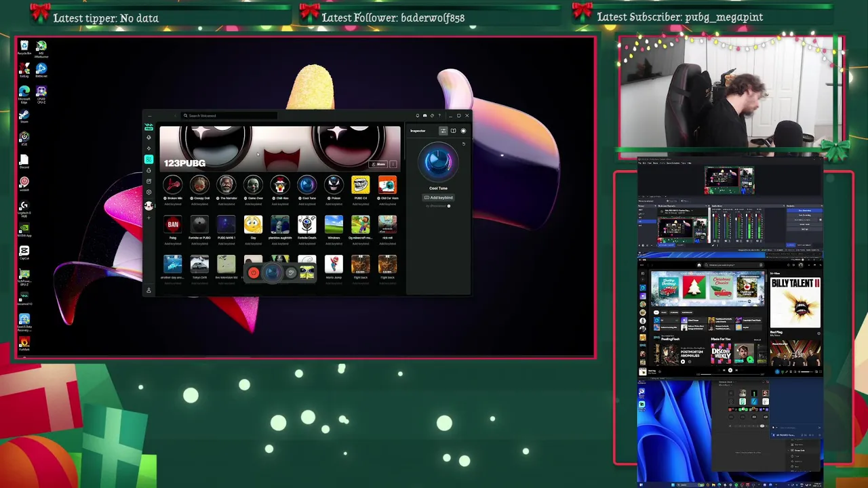
Task: Play the Windows sound
Action: 334,224
